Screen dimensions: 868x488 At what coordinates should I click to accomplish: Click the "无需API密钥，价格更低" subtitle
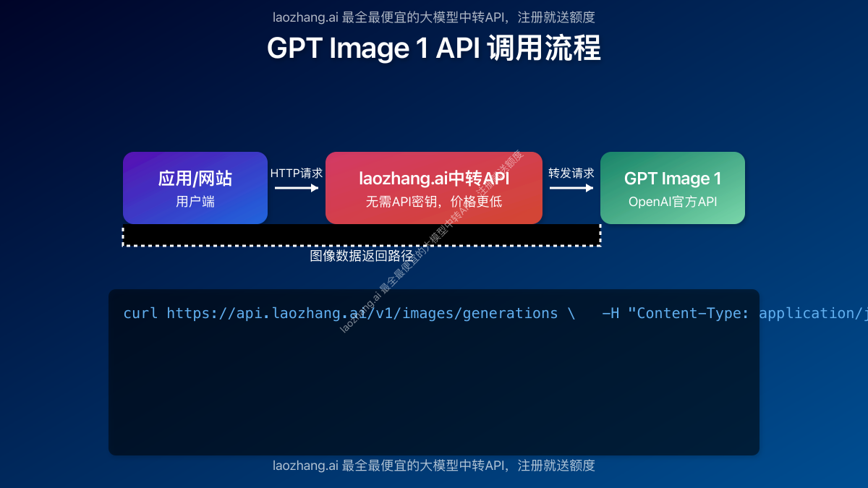click(x=434, y=202)
